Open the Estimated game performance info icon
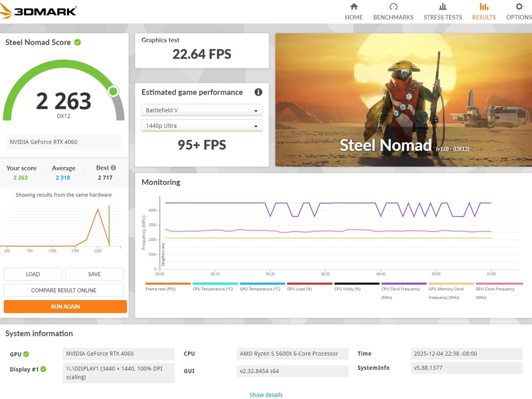 (x=258, y=92)
